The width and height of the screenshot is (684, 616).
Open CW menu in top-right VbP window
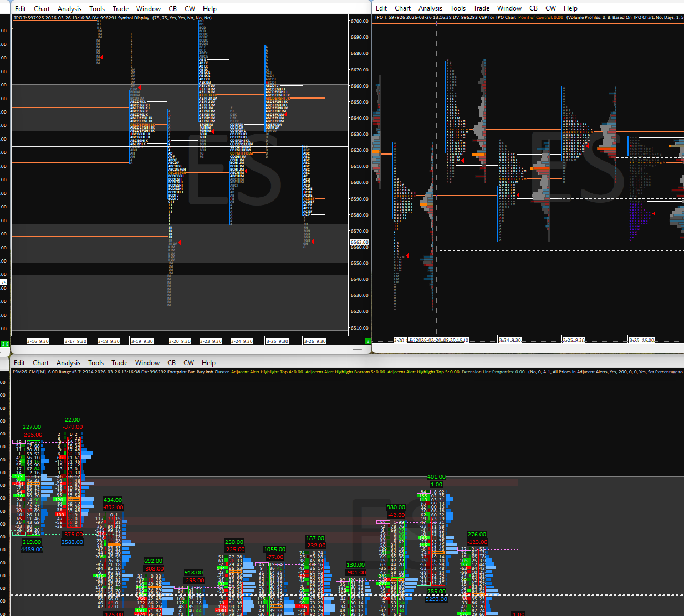551,8
